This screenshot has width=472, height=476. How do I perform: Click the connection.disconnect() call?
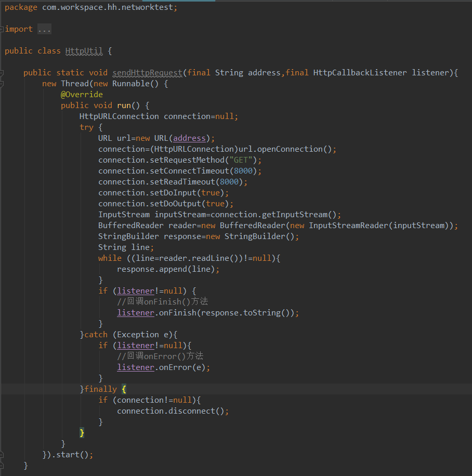(171, 412)
